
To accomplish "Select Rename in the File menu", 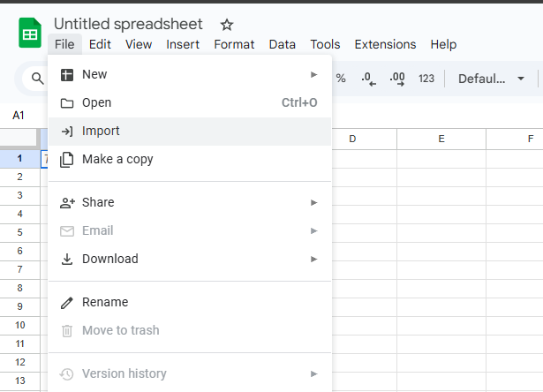I will [105, 302].
